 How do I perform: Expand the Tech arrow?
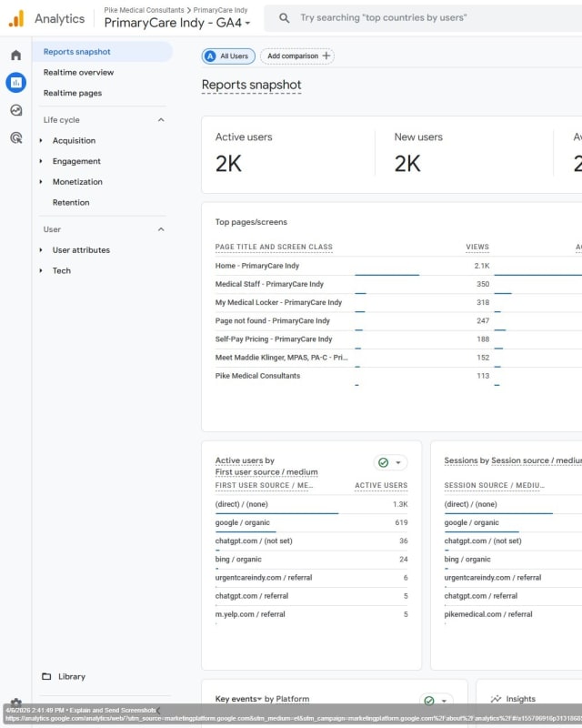(x=41, y=270)
